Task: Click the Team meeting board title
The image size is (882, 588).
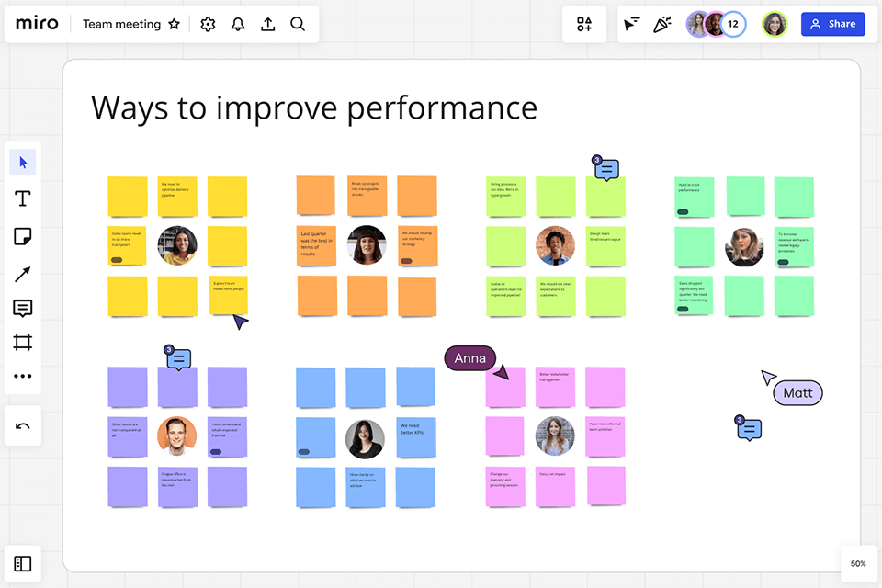Action: (121, 24)
